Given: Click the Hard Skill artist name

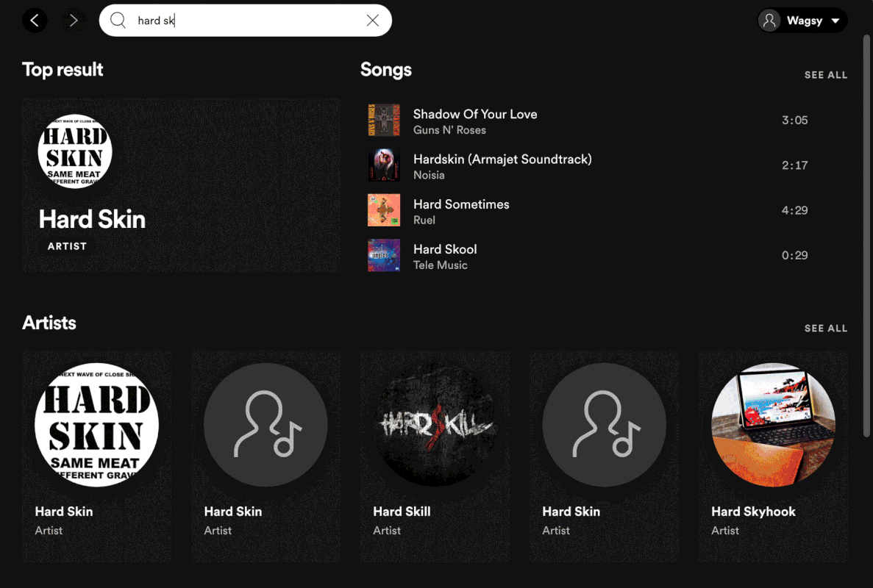Looking at the screenshot, I should [402, 512].
